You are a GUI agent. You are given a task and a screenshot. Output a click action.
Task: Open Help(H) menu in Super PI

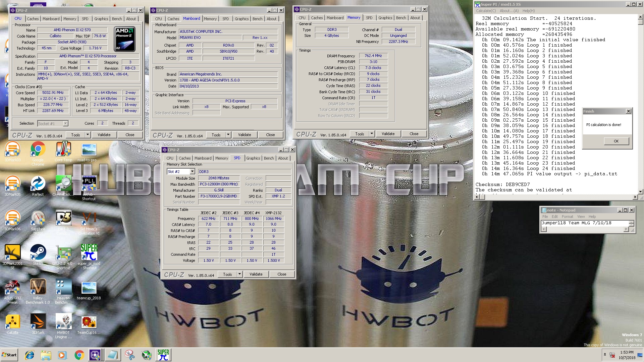coord(529,11)
